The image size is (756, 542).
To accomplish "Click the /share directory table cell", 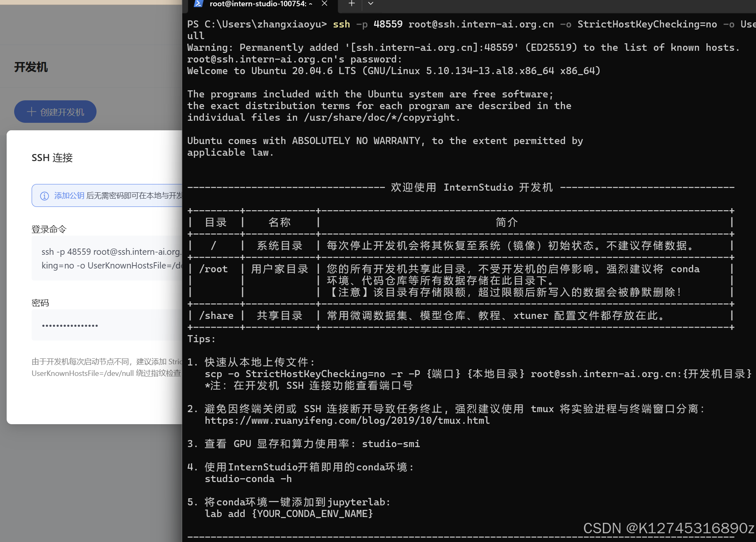I will click(x=216, y=316).
